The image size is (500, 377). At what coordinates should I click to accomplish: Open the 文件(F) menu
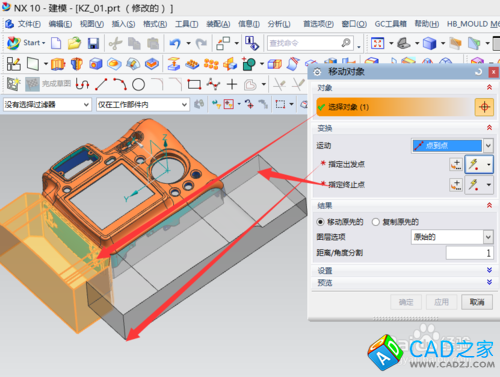[29, 24]
